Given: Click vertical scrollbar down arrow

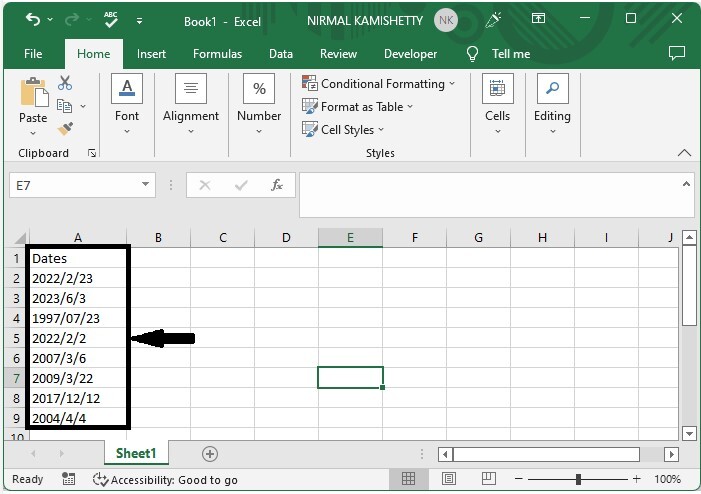Looking at the screenshot, I should (x=689, y=433).
